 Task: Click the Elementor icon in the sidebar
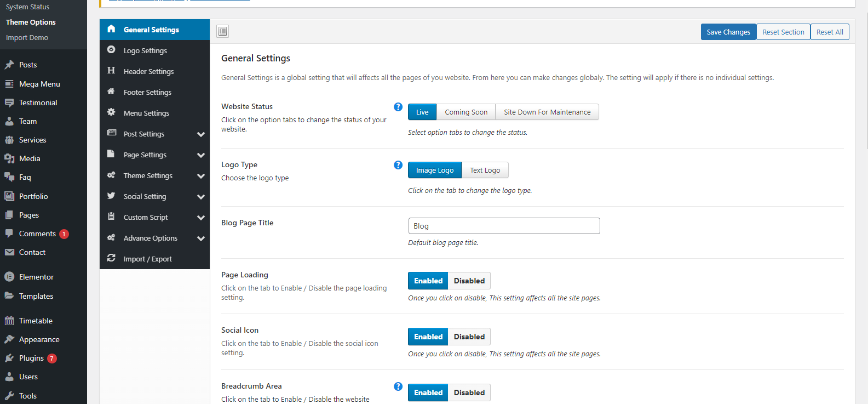(9, 277)
